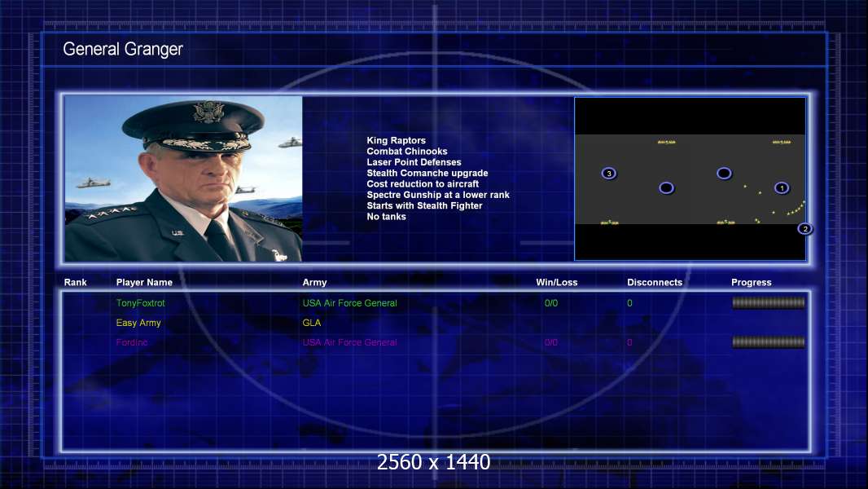Click the Win/Loss column header
868x489 pixels.
pyautogui.click(x=556, y=283)
